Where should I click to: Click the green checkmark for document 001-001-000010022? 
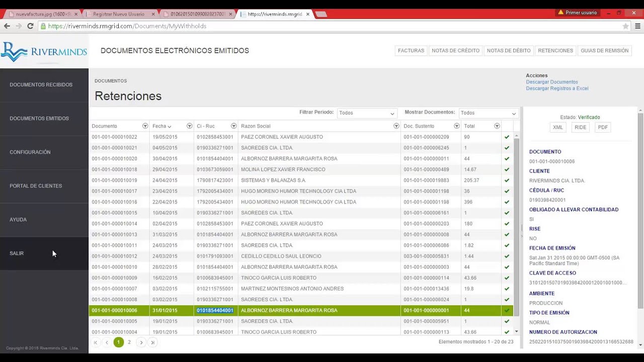coord(507,137)
